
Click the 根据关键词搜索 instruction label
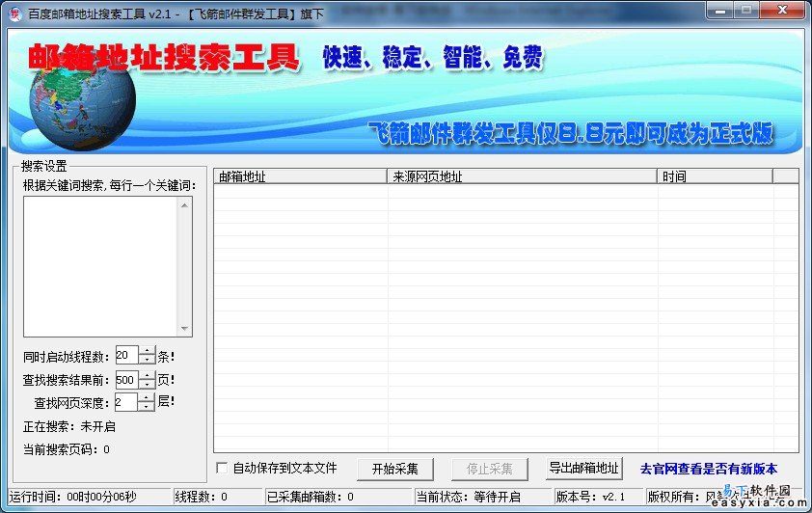pyautogui.click(x=109, y=185)
